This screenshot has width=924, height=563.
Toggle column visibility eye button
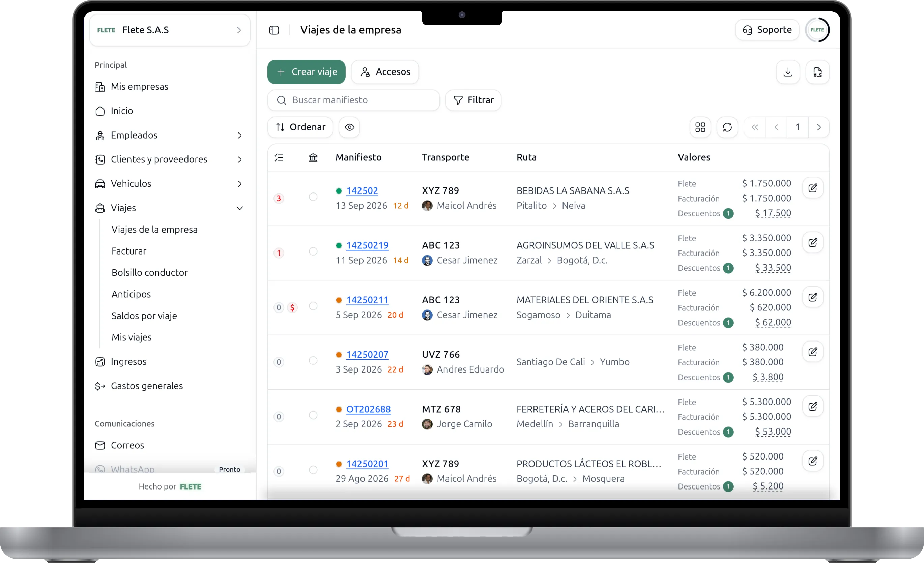point(349,127)
